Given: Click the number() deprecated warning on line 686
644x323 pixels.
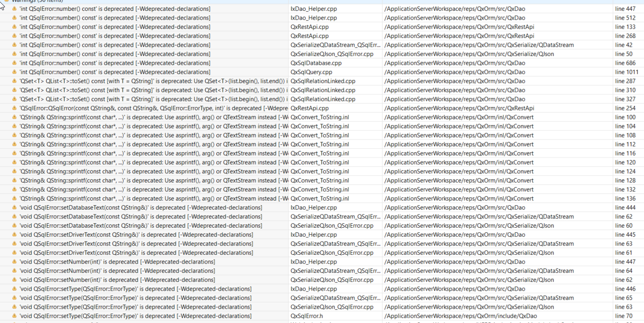Looking at the screenshot, I should click(115, 63).
